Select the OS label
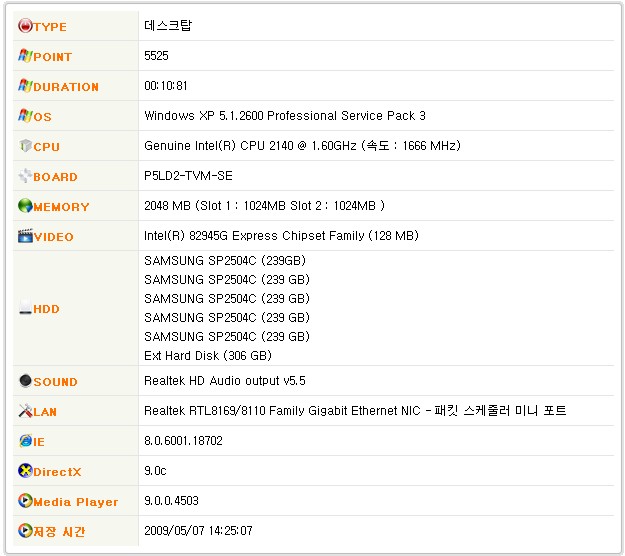 (x=42, y=117)
